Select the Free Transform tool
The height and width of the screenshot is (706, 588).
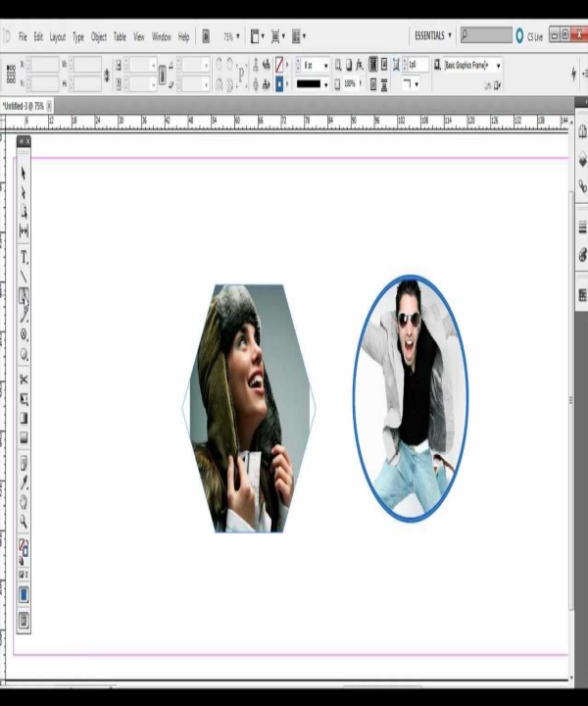coord(24,399)
